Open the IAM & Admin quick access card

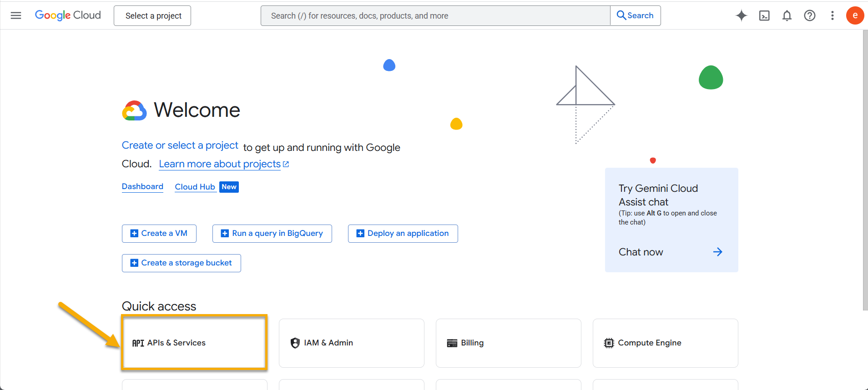coord(352,343)
